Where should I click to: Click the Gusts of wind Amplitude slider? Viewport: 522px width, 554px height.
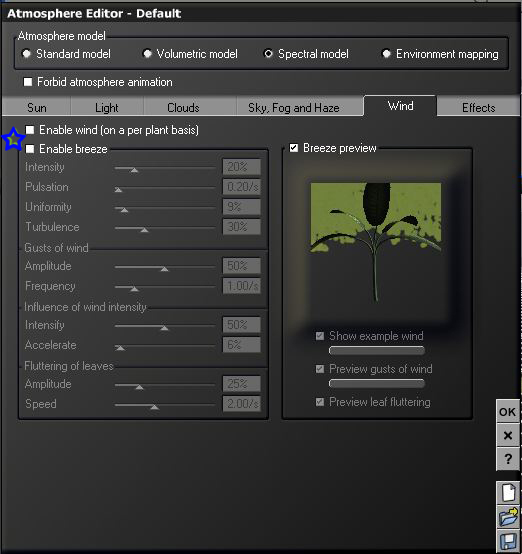(165, 267)
